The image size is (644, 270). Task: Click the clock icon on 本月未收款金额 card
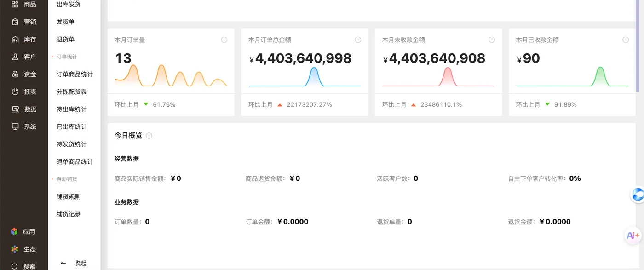[492, 40]
